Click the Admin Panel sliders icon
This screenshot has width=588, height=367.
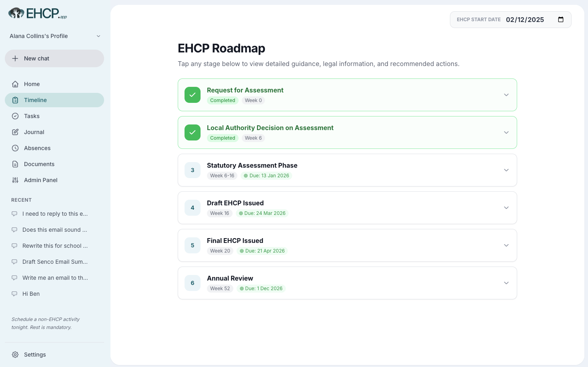click(15, 180)
